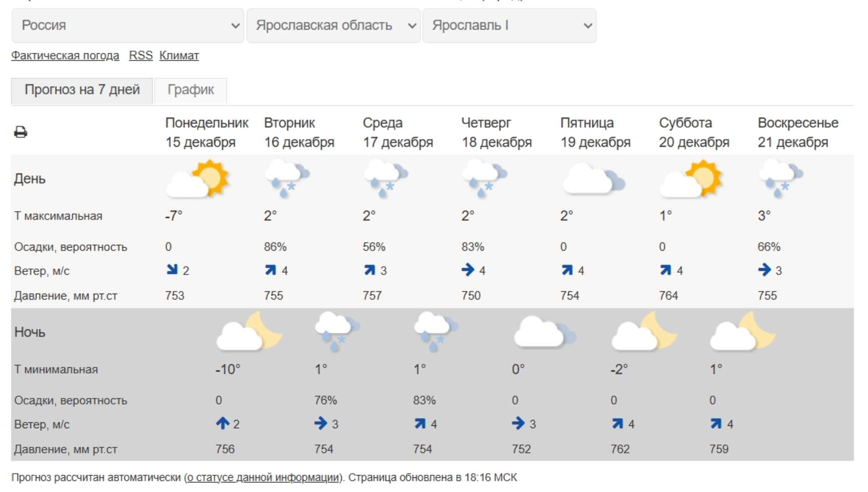868x492 pixels.
Task: Click the RSS link
Action: 141,56
